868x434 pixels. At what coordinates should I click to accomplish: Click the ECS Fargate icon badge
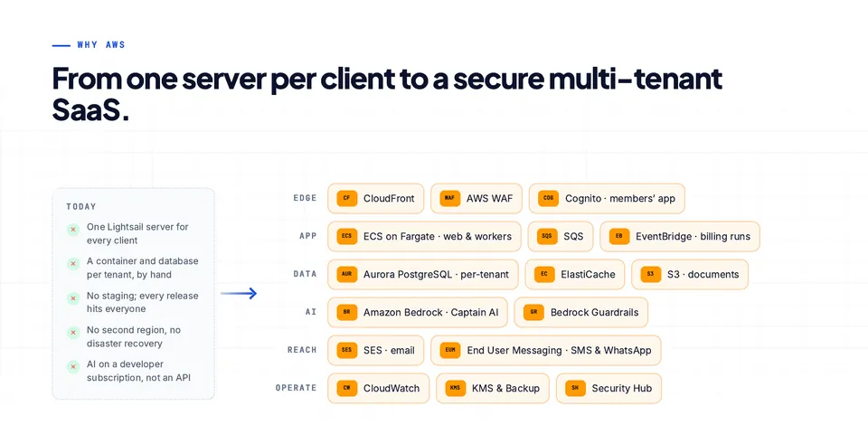pyautogui.click(x=346, y=236)
